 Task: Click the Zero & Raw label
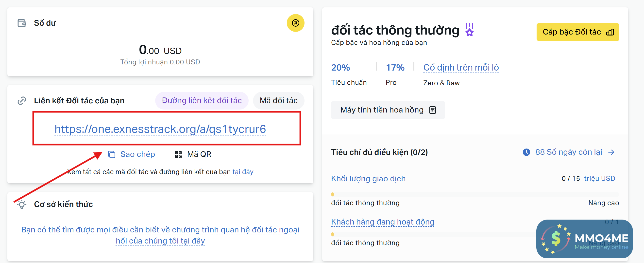[441, 83]
